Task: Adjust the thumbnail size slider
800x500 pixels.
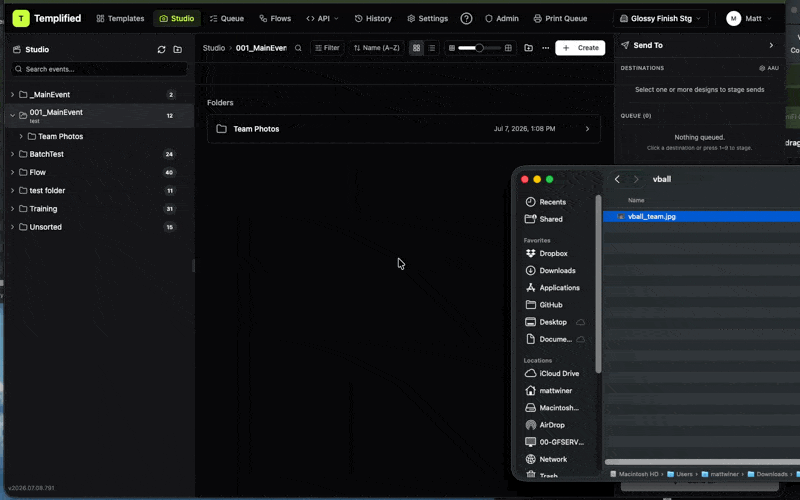Action: [x=479, y=48]
